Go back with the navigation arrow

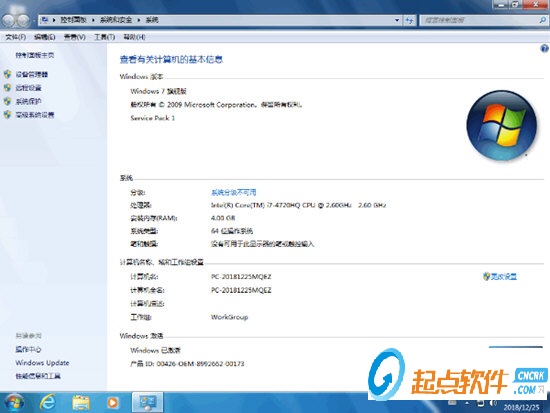coord(8,20)
